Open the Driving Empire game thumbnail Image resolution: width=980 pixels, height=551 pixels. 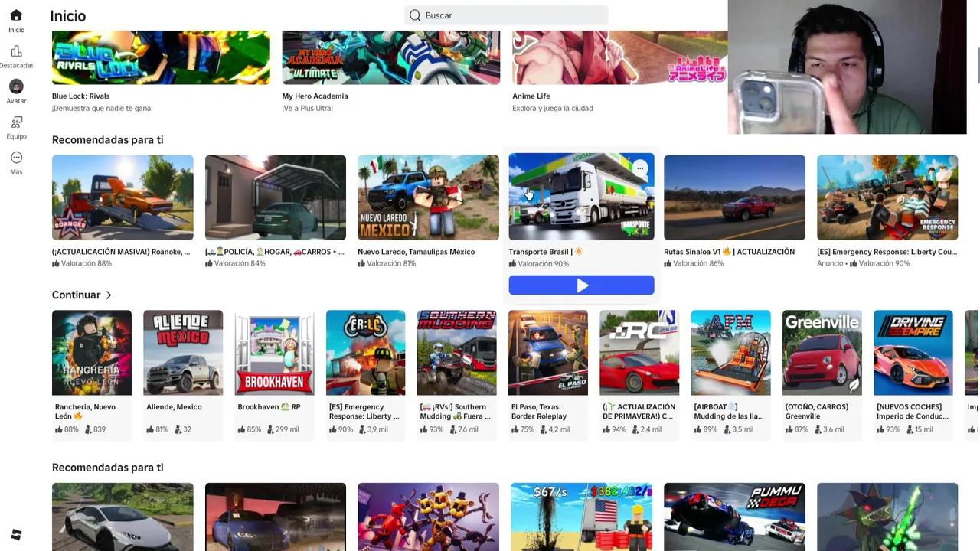point(913,353)
